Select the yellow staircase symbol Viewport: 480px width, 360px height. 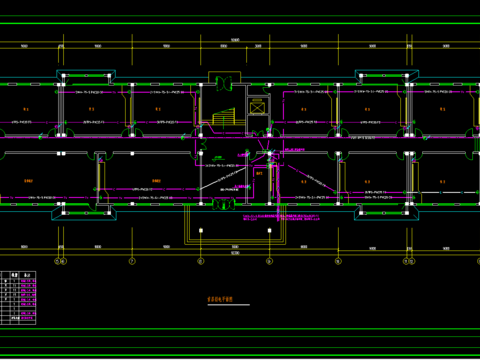(224, 117)
